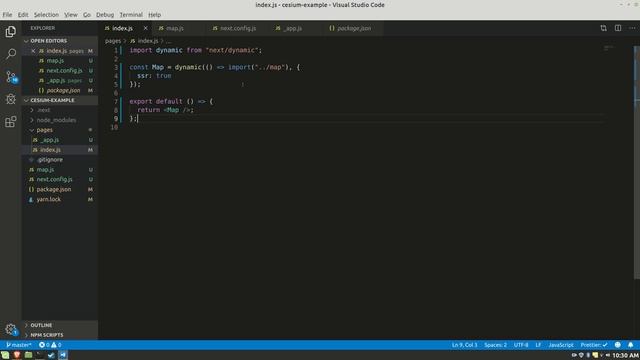
Task: Open the View menu
Action: pyautogui.click(x=71, y=15)
